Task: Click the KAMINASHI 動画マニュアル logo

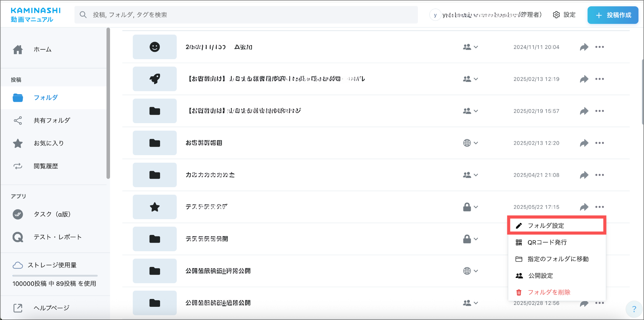Action: click(36, 15)
